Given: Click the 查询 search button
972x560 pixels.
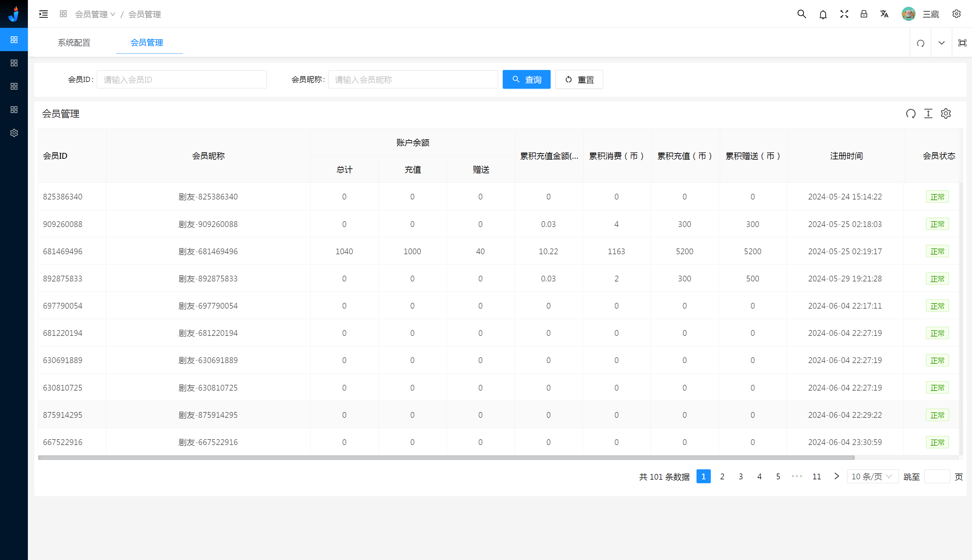Looking at the screenshot, I should tap(526, 80).
